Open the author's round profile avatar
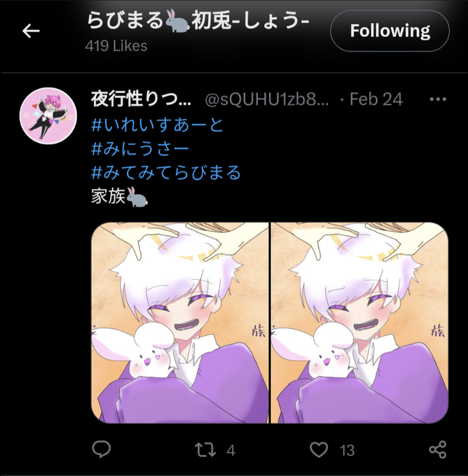 click(48, 115)
